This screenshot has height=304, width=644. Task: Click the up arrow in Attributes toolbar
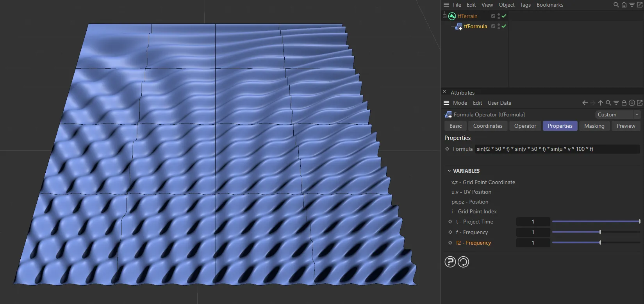click(601, 103)
